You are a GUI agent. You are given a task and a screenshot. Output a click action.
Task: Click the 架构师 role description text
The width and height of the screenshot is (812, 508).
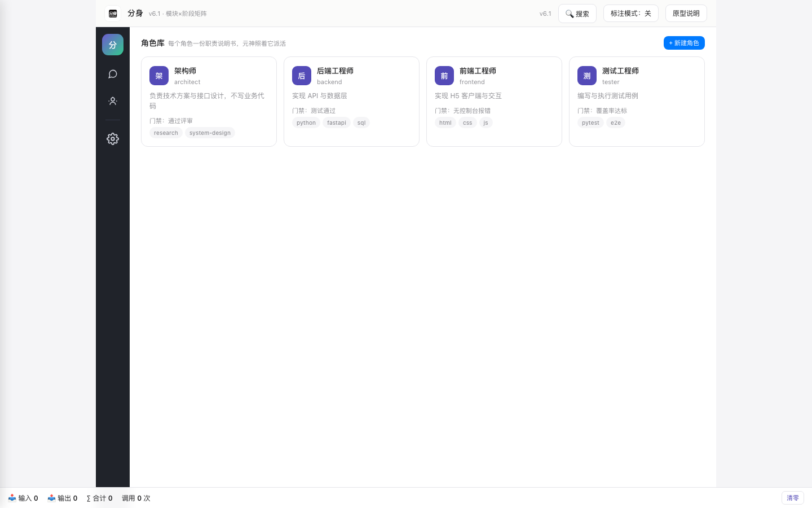coord(207,101)
